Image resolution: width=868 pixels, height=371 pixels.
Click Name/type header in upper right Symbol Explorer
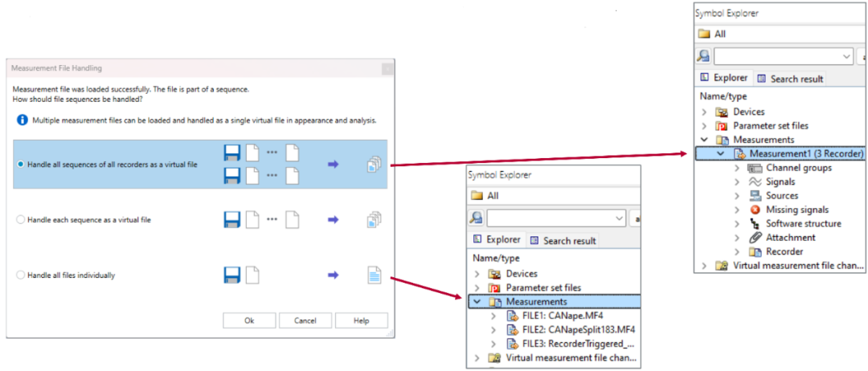(x=723, y=96)
